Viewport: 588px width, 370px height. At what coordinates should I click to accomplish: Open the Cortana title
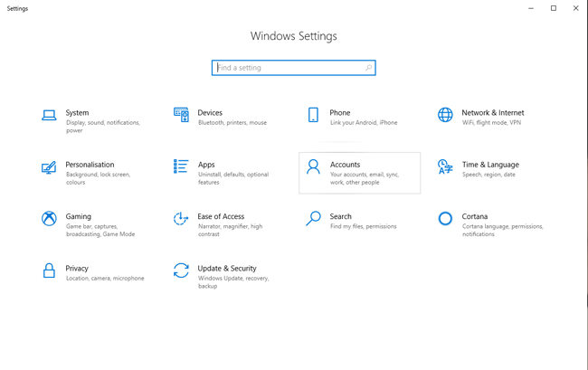[475, 216]
